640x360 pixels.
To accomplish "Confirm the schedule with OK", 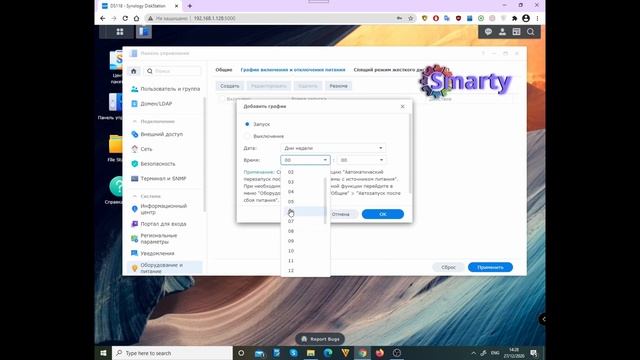I will (x=383, y=214).
